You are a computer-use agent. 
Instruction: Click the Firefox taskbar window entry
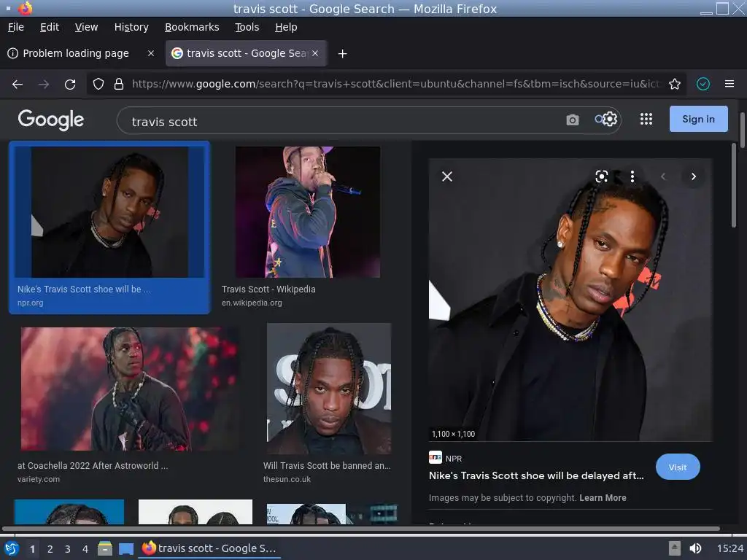click(209, 548)
